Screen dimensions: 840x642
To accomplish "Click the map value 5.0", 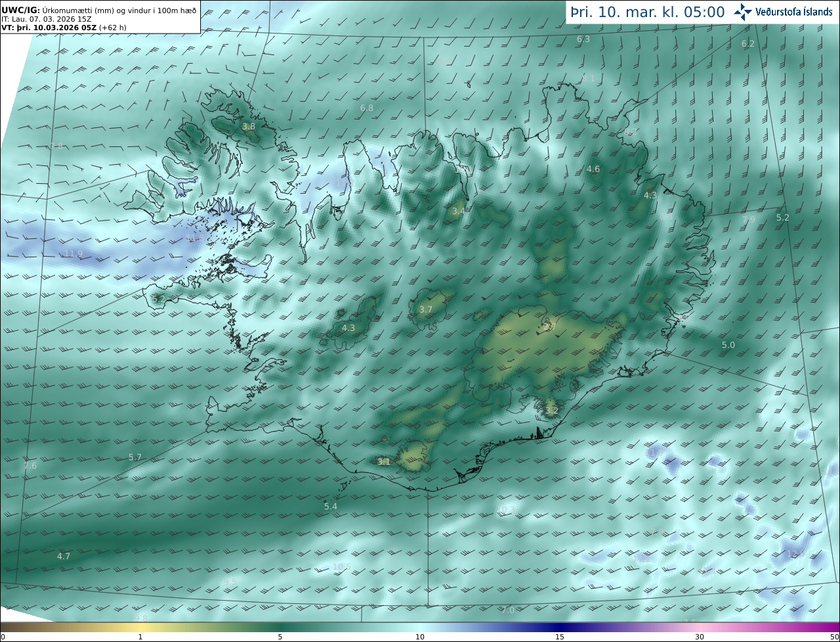I will click(728, 345).
